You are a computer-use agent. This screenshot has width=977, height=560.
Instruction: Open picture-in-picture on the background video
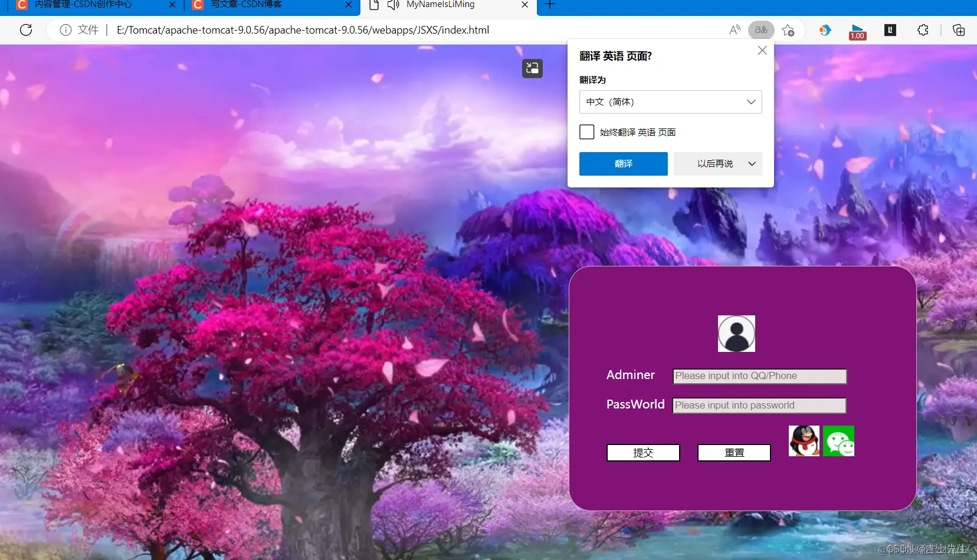(x=532, y=68)
